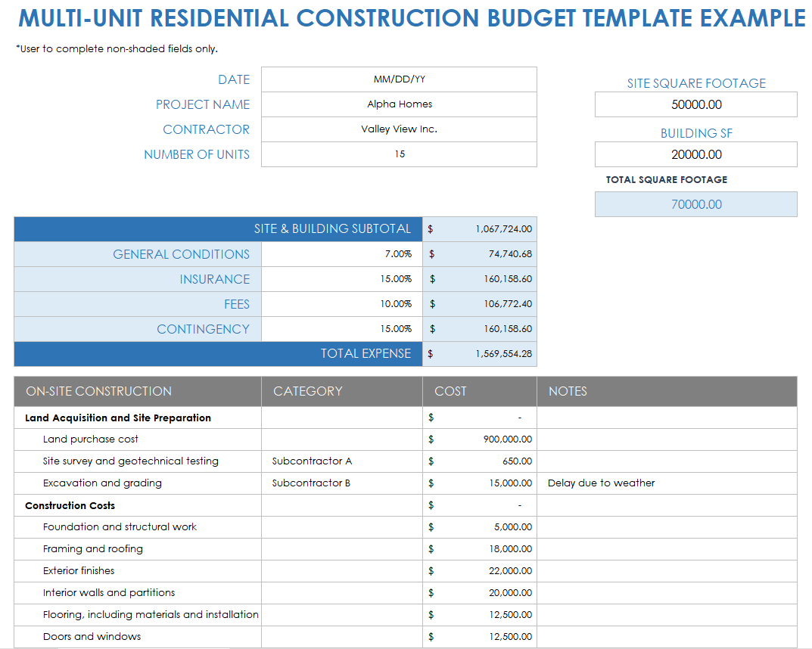Click the framing cost 18,000.00
The width and height of the screenshot is (812, 649).
(480, 548)
